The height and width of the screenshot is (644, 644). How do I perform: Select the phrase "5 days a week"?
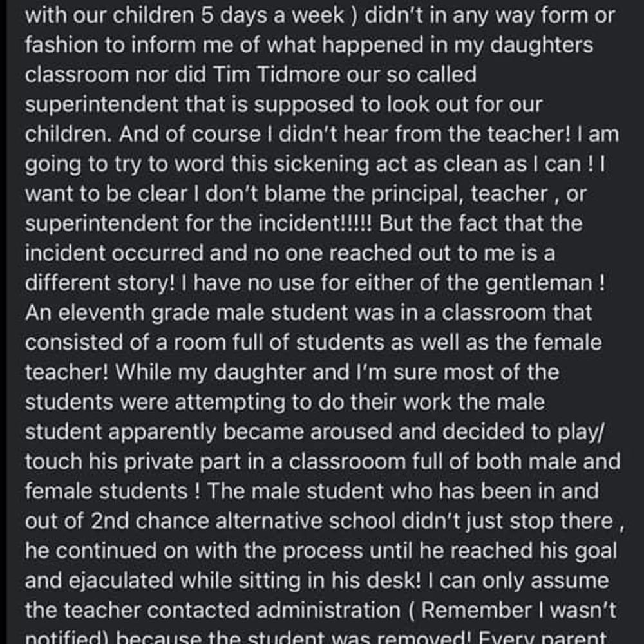(272, 15)
